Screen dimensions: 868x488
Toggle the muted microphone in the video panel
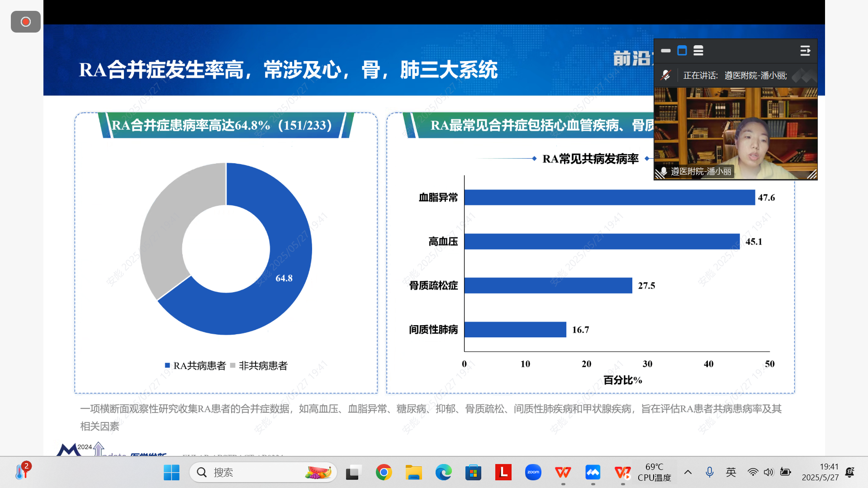(x=665, y=75)
